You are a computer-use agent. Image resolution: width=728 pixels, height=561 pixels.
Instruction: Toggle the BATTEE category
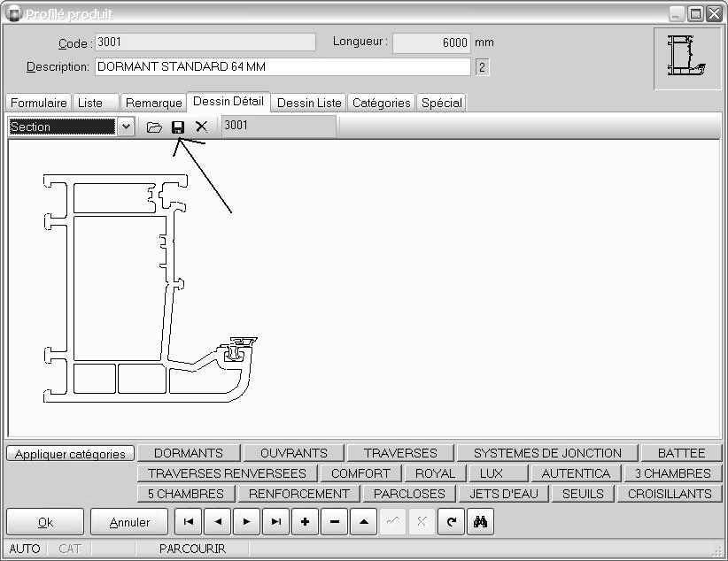point(681,453)
